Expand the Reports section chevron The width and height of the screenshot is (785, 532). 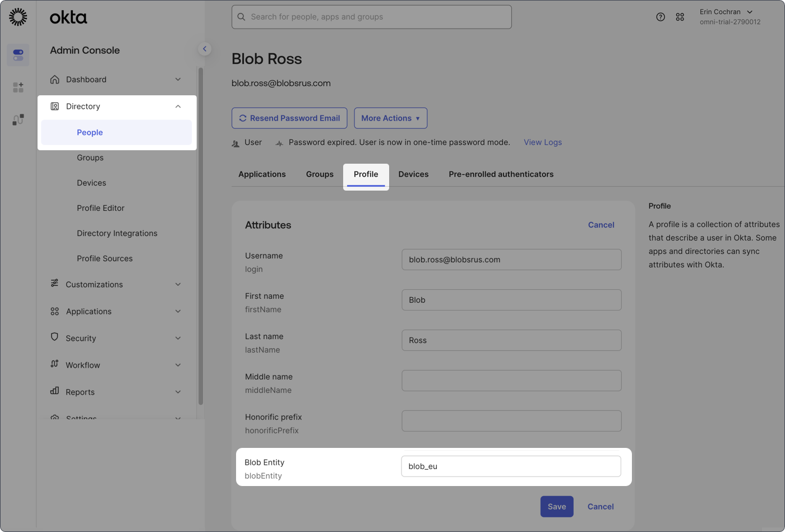click(x=178, y=392)
